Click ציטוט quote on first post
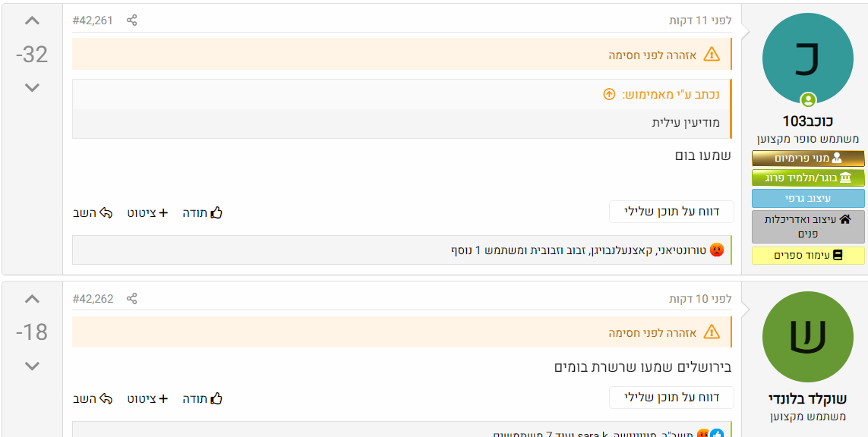 (x=147, y=213)
